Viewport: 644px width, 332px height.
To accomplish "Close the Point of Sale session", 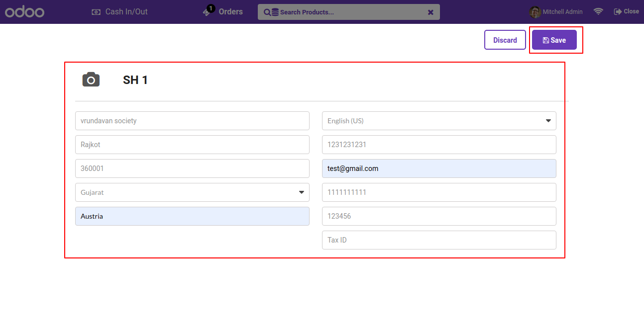I will click(626, 11).
